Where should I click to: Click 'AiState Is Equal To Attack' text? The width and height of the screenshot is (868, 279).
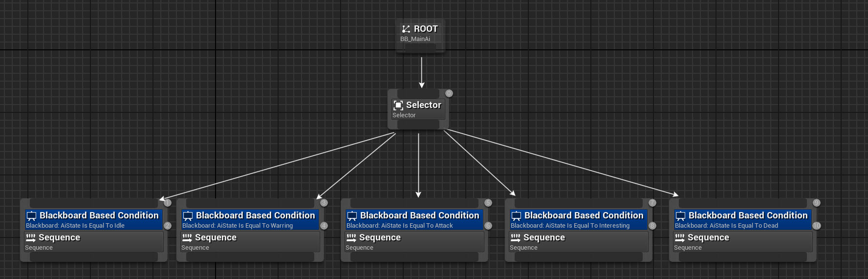417,226
